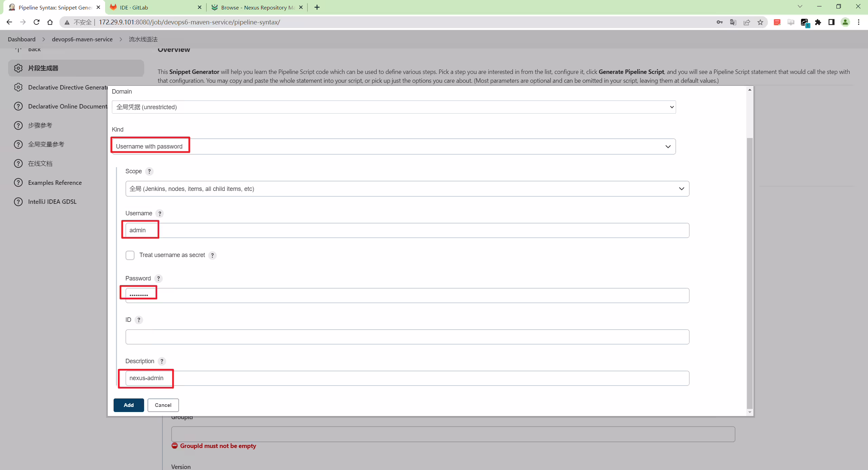Click the Scope help question mark icon

[x=149, y=172]
